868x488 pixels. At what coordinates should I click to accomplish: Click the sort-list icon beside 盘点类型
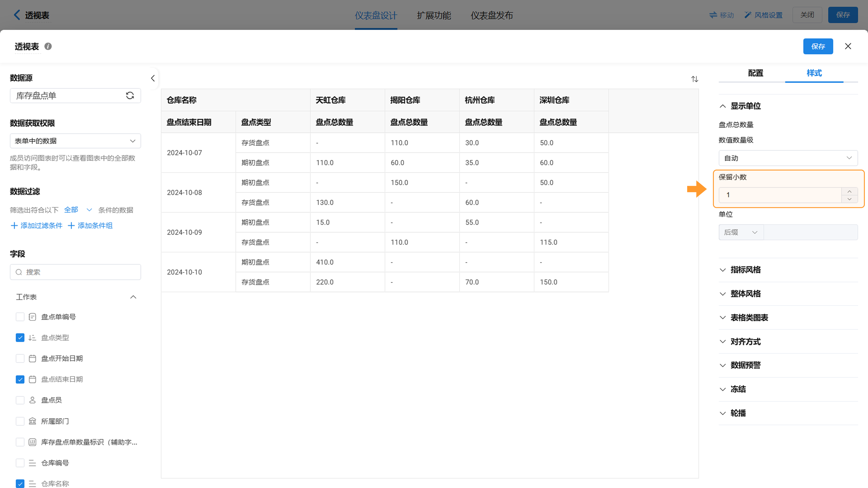coord(32,338)
